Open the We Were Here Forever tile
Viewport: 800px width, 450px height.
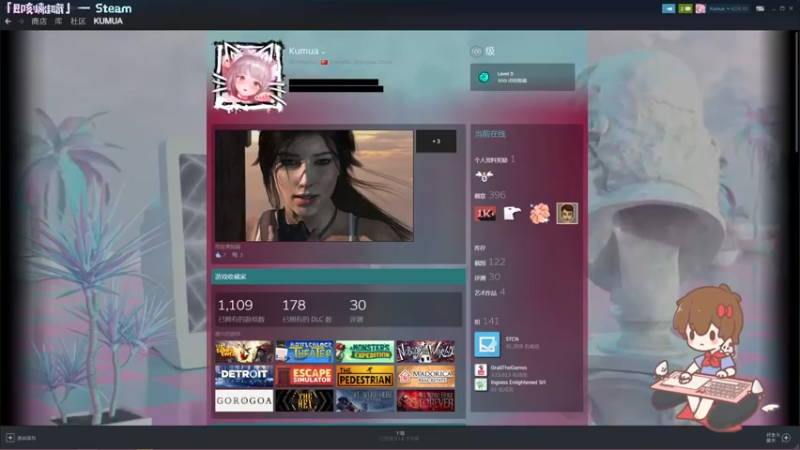point(426,401)
